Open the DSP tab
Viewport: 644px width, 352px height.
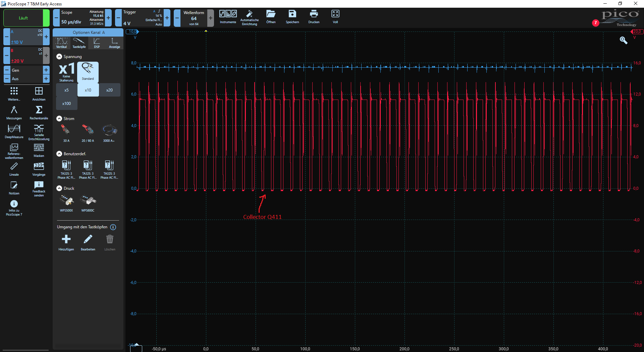[x=97, y=43]
